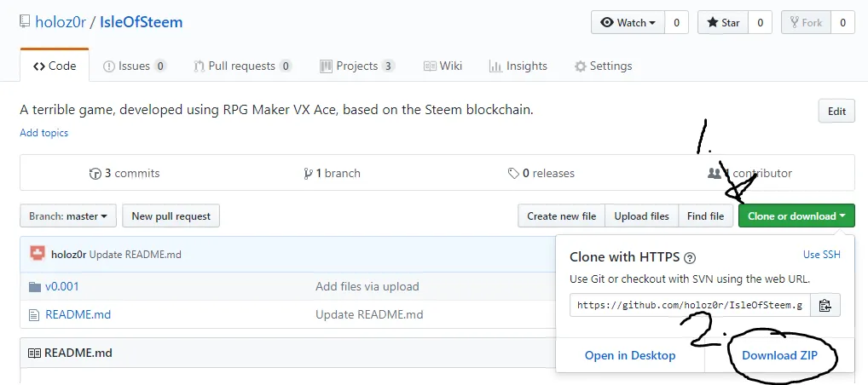The height and width of the screenshot is (385, 868).
Task: Click the fork icon in Fork button
Action: tap(795, 23)
